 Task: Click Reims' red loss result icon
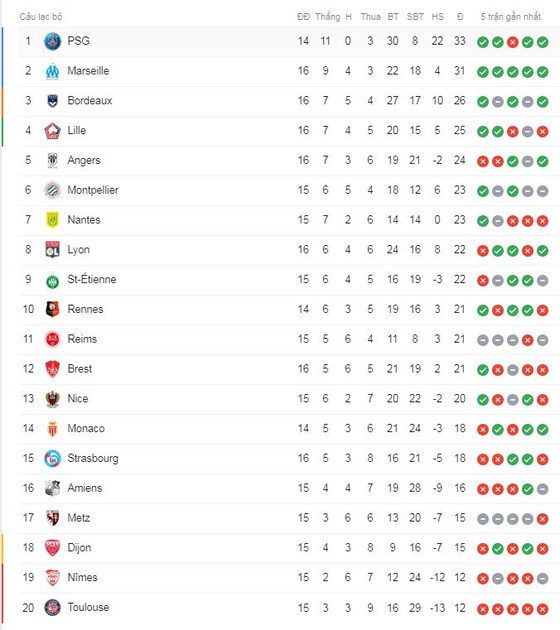[x=527, y=340]
